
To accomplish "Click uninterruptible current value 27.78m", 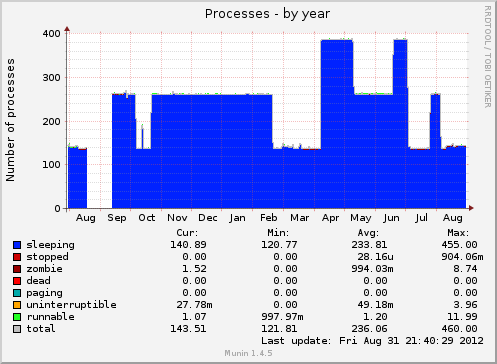I will coord(194,305).
